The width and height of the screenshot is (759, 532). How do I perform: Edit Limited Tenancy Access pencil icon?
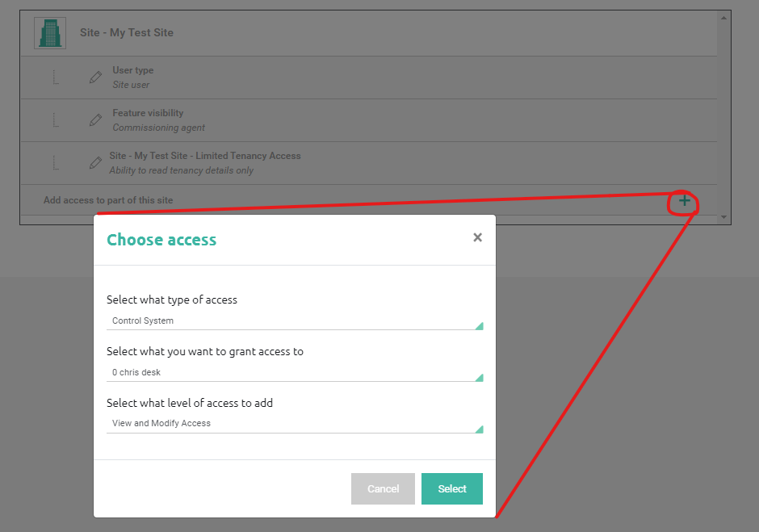tap(96, 162)
